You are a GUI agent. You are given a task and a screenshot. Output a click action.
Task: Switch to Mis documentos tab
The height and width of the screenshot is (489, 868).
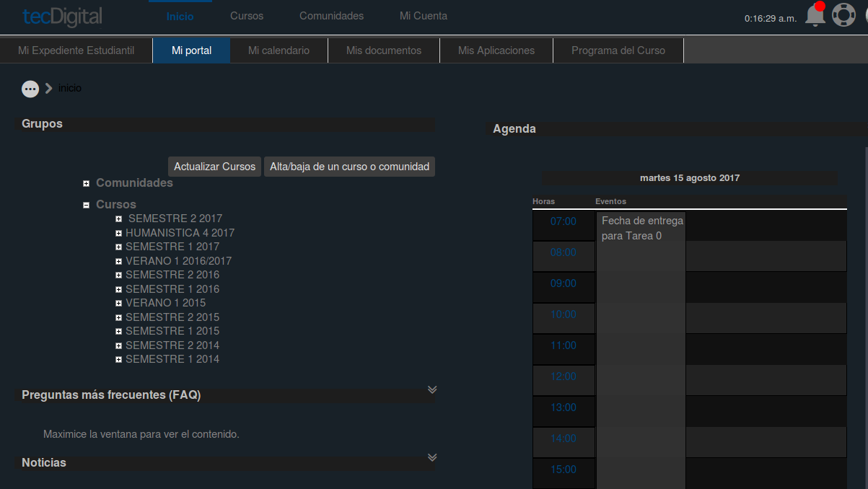pos(384,50)
